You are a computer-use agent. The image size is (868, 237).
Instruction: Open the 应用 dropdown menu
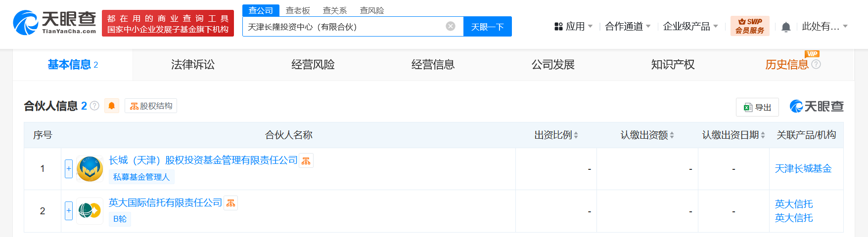574,27
